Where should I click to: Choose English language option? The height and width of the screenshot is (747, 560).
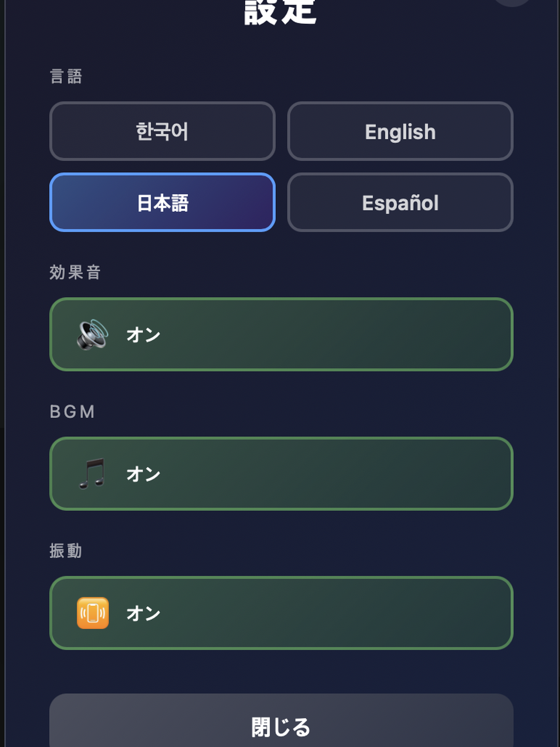point(400,131)
